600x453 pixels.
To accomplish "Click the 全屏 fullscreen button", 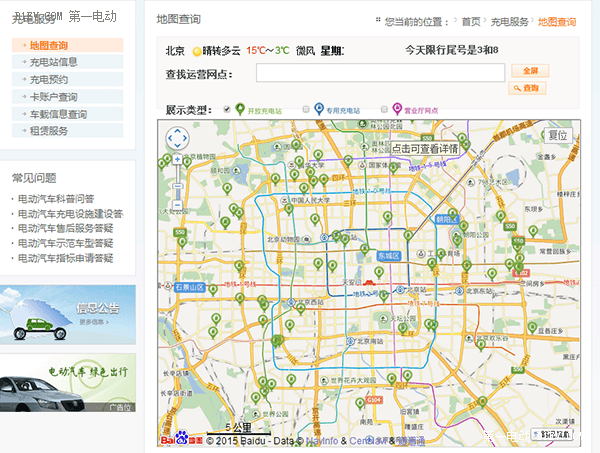I will pyautogui.click(x=530, y=71).
